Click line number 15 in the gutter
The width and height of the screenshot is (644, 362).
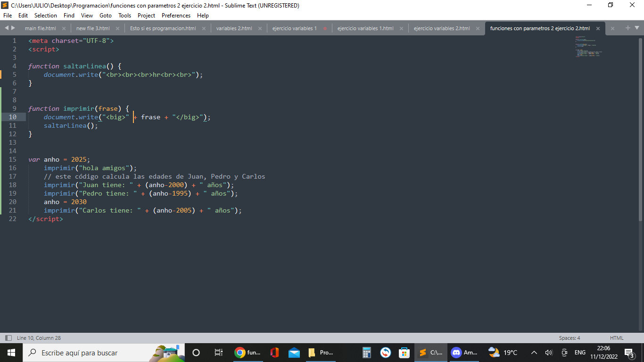point(12,159)
